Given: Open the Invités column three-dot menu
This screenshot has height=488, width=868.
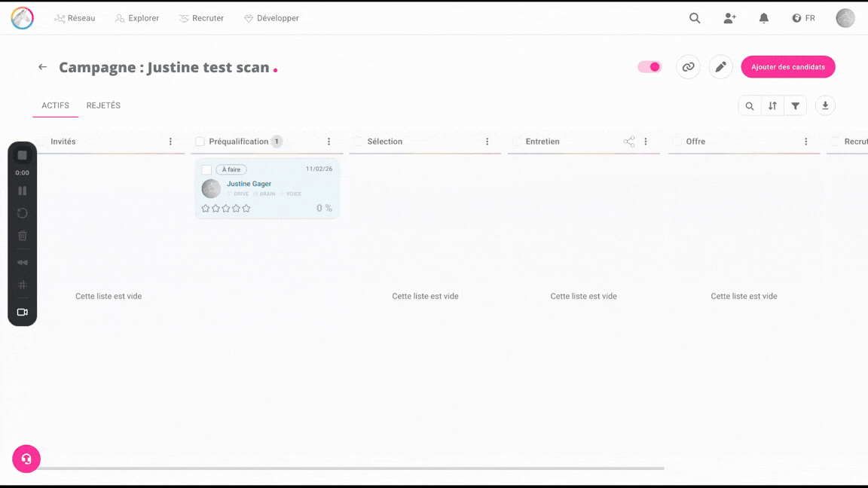Looking at the screenshot, I should [x=170, y=142].
